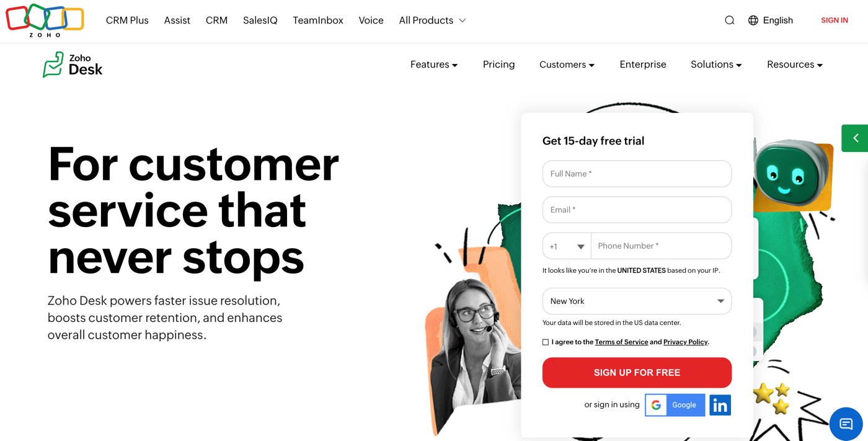Viewport: 868px width, 441px height.
Task: Click the SIGN IN link
Action: pyautogui.click(x=835, y=20)
